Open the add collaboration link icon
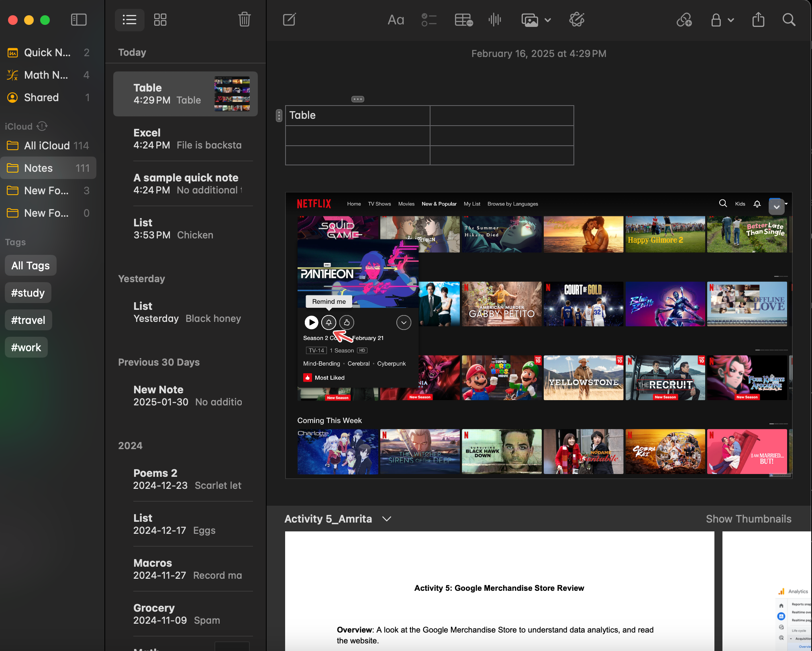This screenshot has height=651, width=812. click(x=684, y=20)
